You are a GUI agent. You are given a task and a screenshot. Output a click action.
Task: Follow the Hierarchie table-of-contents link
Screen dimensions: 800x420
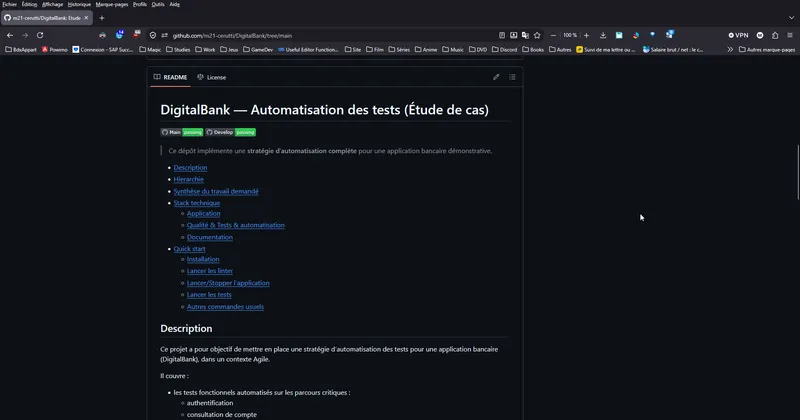click(188, 179)
